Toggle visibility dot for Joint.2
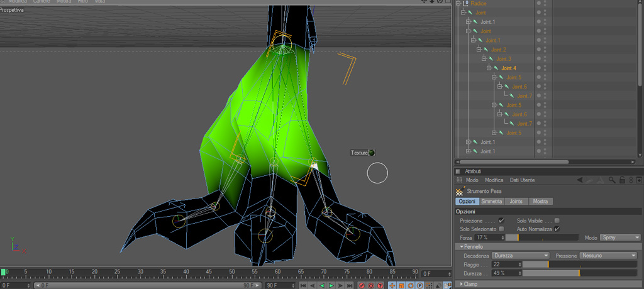Viewport: 644px width, 289px height. tap(538, 50)
